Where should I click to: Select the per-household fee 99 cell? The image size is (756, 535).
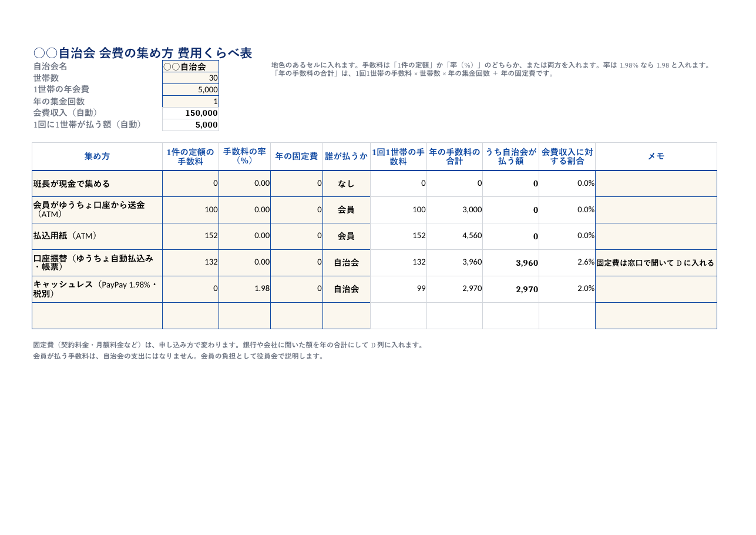[x=398, y=289]
